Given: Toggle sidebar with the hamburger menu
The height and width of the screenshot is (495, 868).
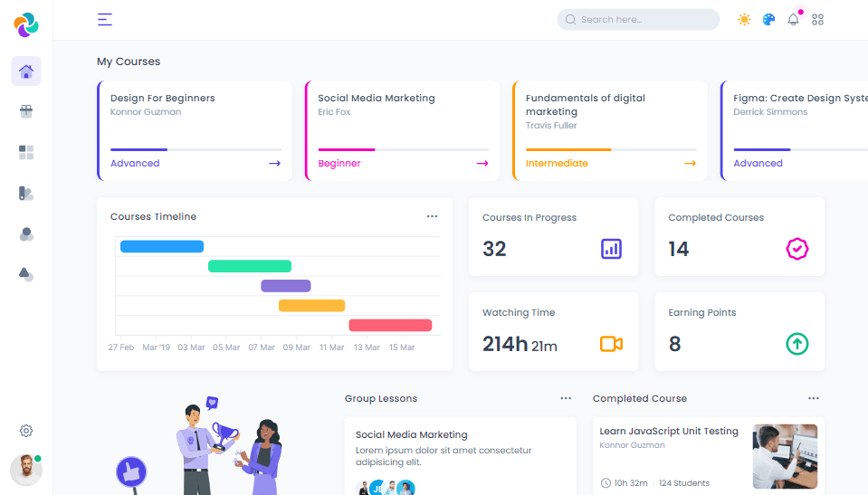Looking at the screenshot, I should click(105, 19).
